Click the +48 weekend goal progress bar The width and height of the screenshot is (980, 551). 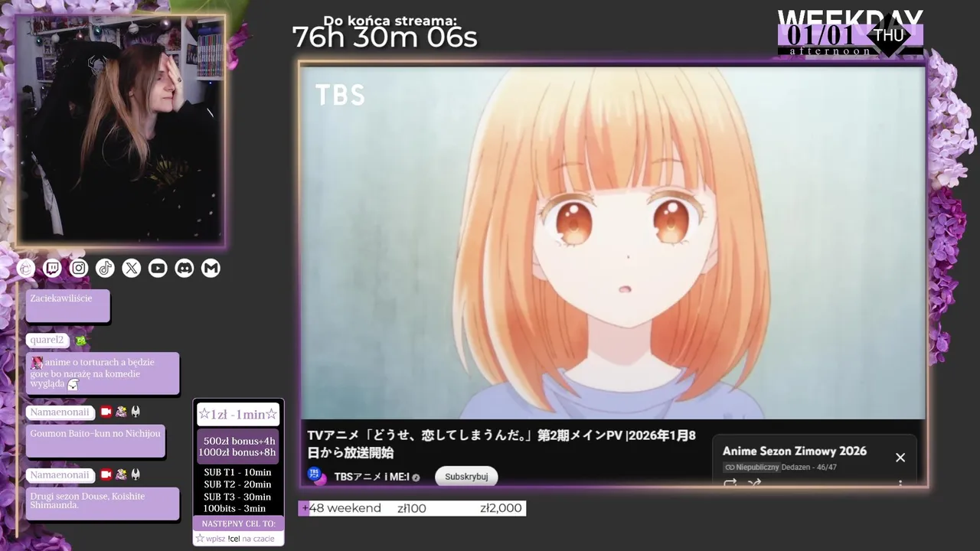(x=412, y=508)
